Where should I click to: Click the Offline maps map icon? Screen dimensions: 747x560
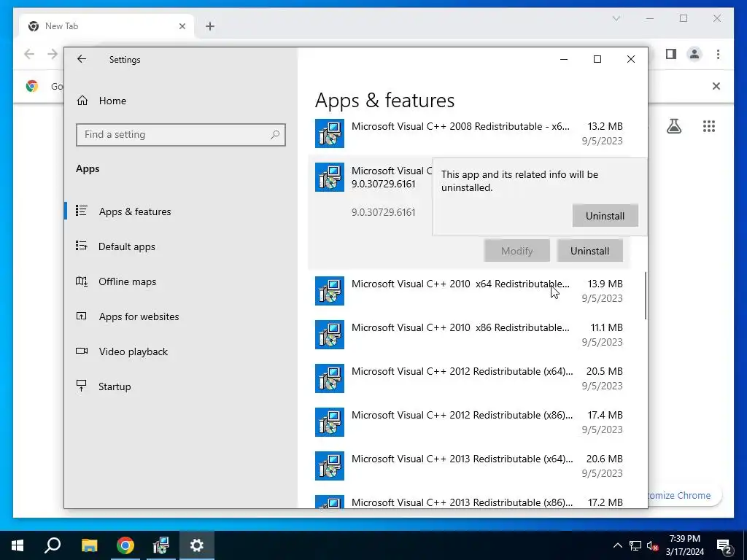coord(82,281)
